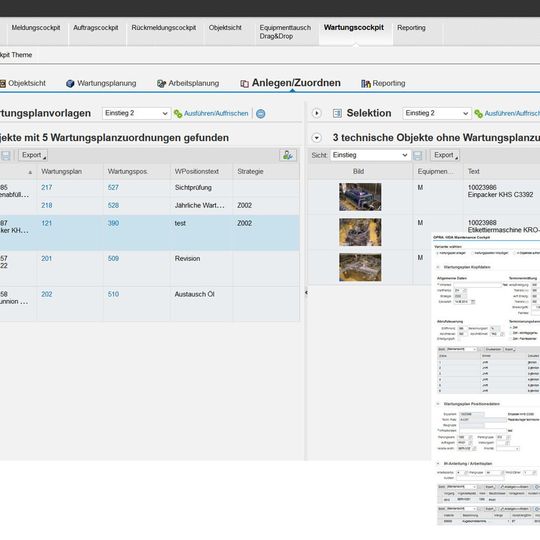The height and width of the screenshot is (540, 540).
Task: Click save icon next to Sicht dropdown
Action: coord(417,155)
